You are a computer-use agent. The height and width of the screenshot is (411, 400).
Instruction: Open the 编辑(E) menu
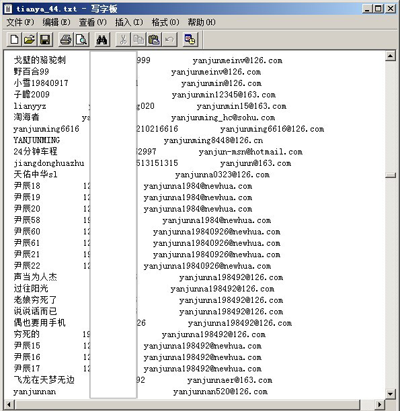point(56,22)
